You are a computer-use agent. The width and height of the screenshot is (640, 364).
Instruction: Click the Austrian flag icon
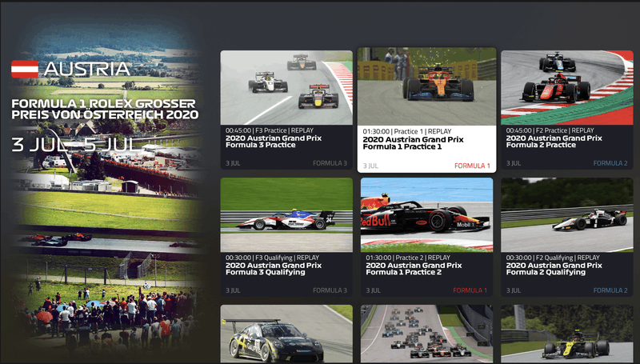pos(25,69)
